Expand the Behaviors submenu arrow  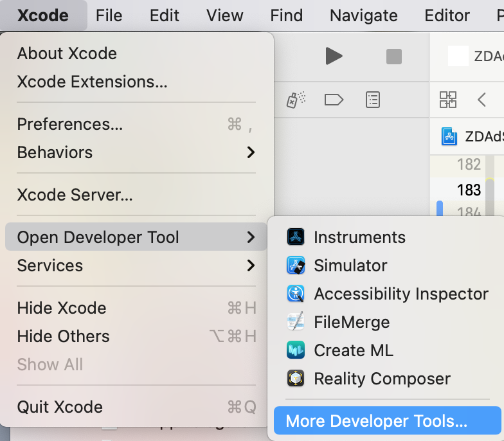251,152
